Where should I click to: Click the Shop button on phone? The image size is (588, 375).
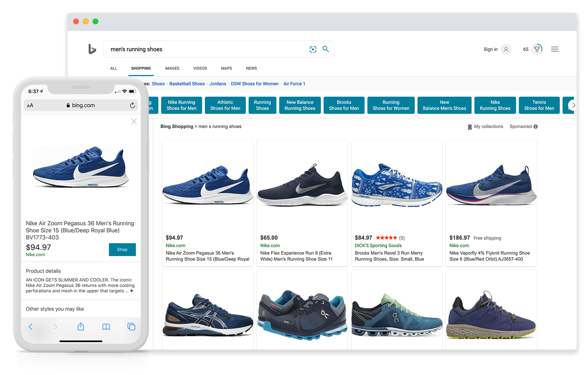coord(122,249)
